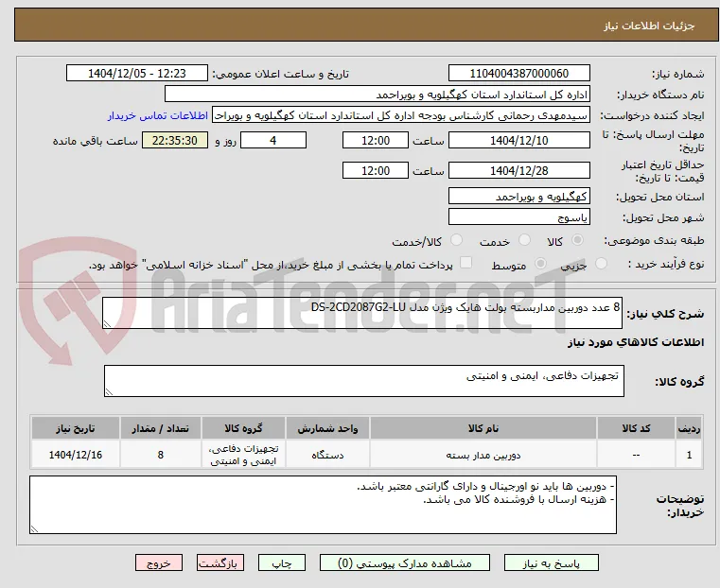
Task: Click the تاریخ نیاز column header
Action: point(76,428)
